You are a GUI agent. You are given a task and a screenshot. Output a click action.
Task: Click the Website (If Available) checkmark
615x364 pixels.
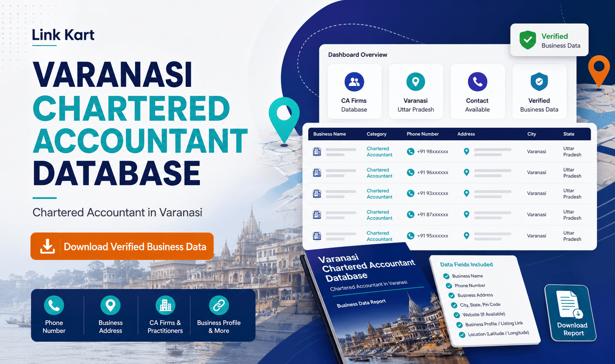[x=457, y=315]
